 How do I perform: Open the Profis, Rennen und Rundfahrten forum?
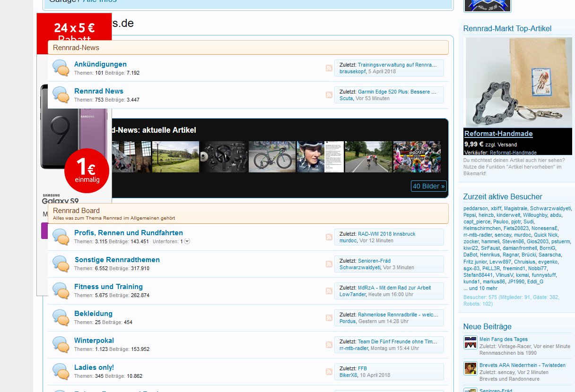coord(128,233)
